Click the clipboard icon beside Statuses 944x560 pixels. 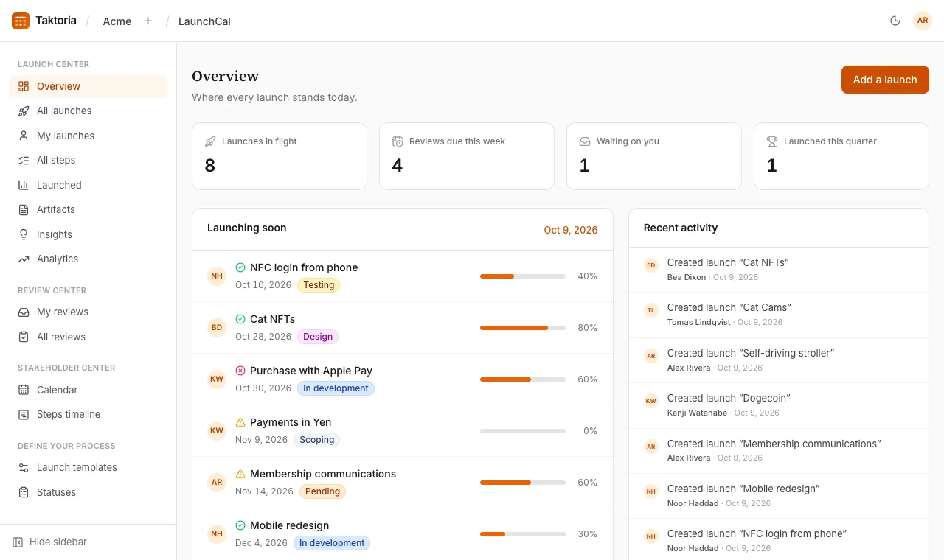tap(24, 492)
